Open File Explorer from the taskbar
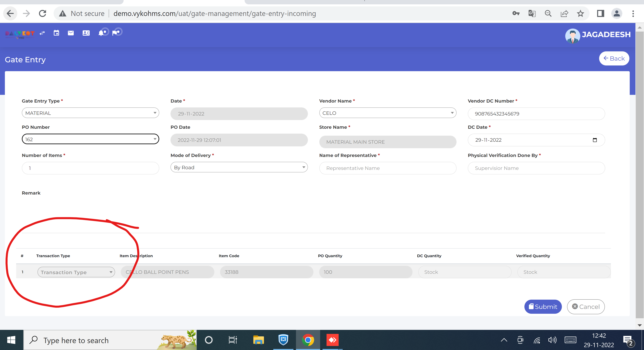The width and height of the screenshot is (644, 350). coord(258,340)
